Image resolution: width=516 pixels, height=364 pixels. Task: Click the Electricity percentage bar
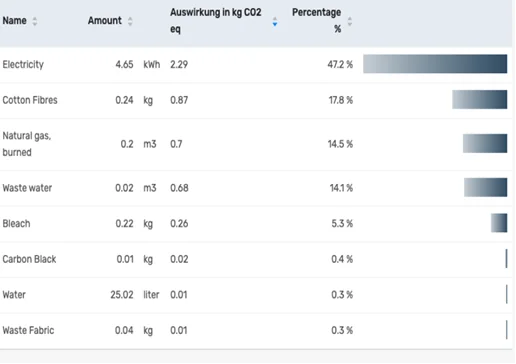[x=435, y=64]
